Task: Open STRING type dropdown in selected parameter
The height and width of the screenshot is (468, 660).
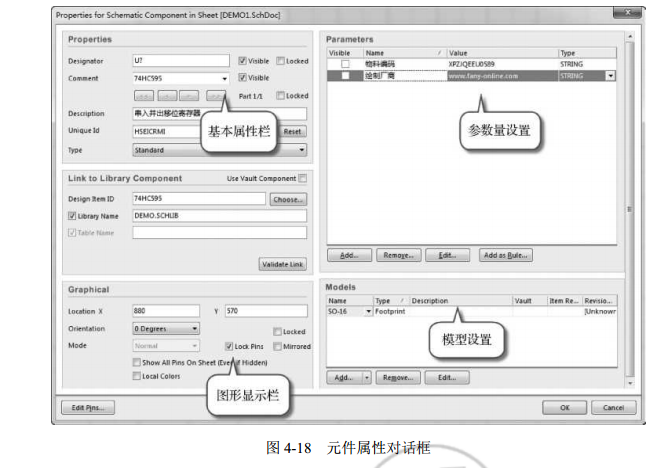Action: point(610,76)
